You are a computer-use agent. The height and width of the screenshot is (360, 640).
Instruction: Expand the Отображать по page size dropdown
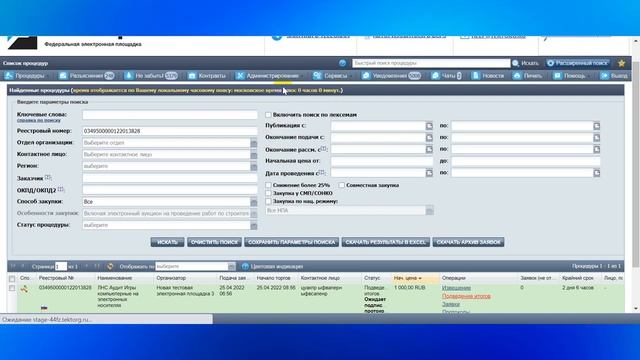point(231,267)
